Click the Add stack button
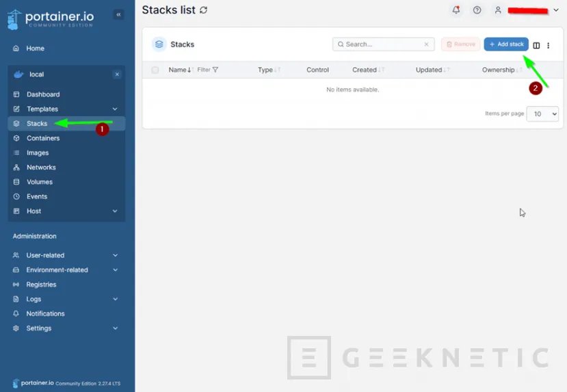 coord(506,44)
